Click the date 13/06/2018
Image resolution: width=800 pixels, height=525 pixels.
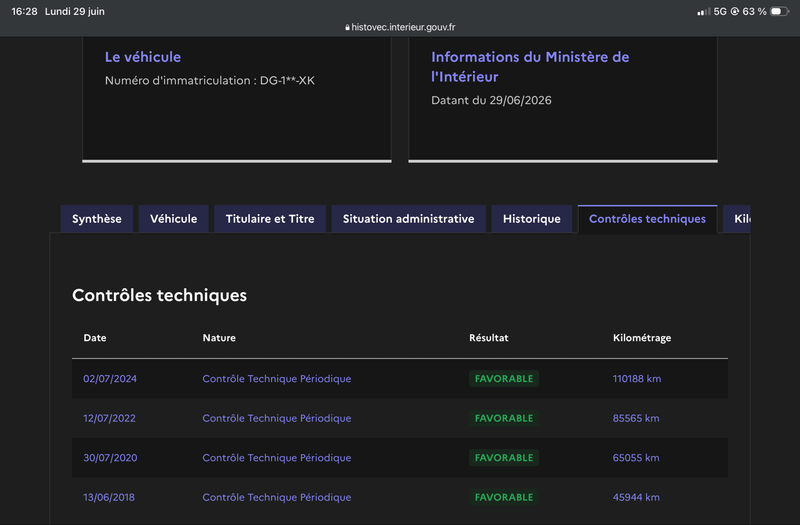click(109, 497)
